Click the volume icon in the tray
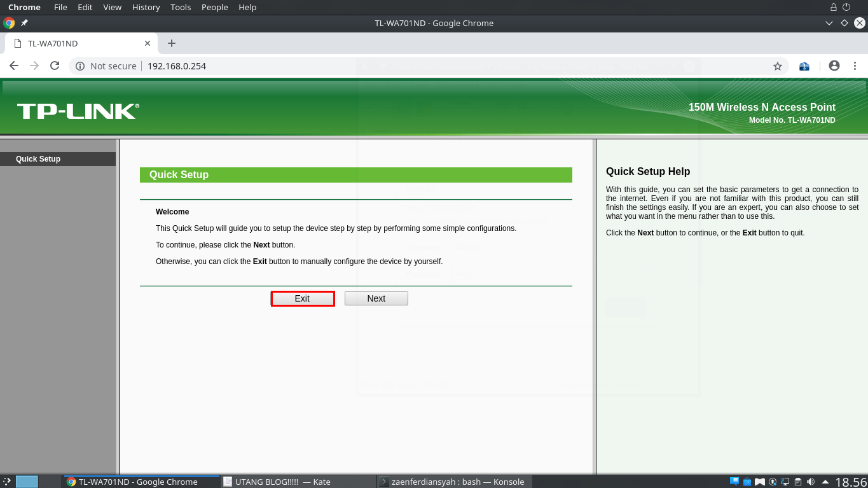 [x=810, y=482]
